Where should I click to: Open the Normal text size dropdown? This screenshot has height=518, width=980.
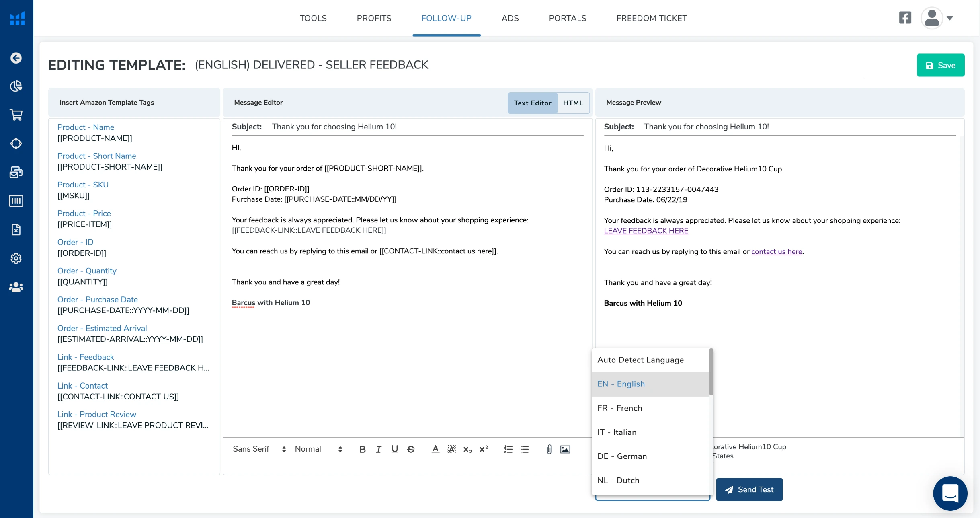(x=318, y=449)
